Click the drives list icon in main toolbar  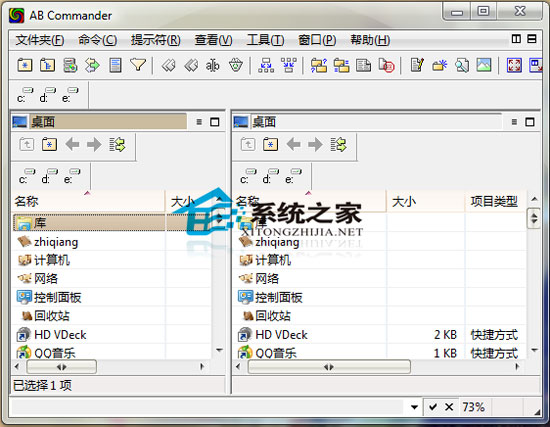70,65
